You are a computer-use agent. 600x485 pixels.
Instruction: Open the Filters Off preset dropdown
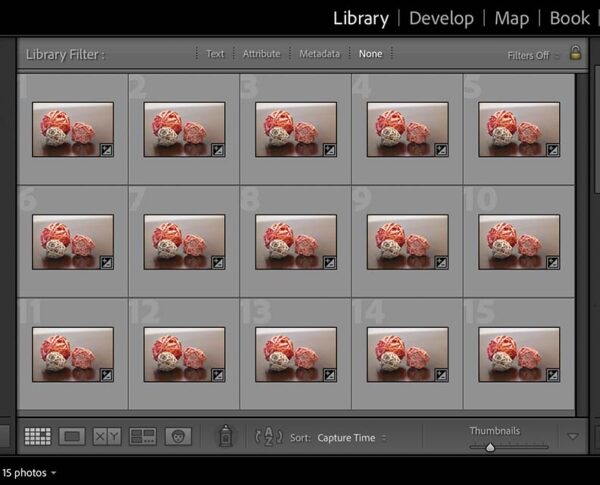tap(532, 55)
